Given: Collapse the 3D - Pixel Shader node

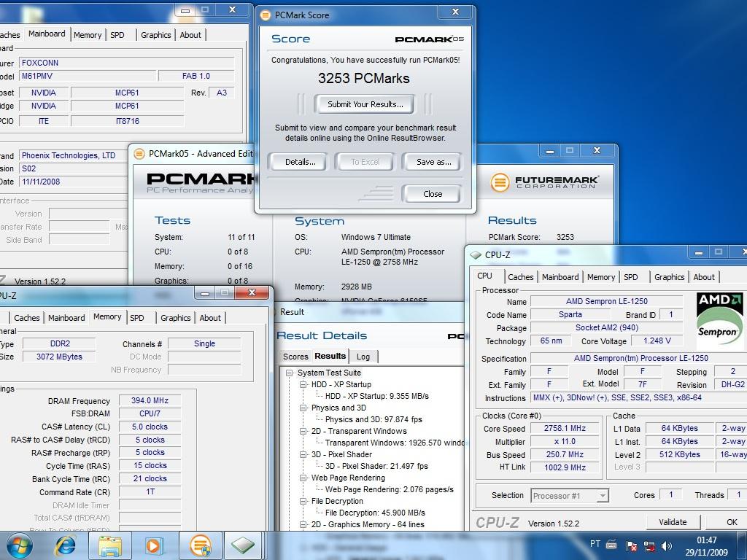Looking at the screenshot, I should pyautogui.click(x=303, y=454).
